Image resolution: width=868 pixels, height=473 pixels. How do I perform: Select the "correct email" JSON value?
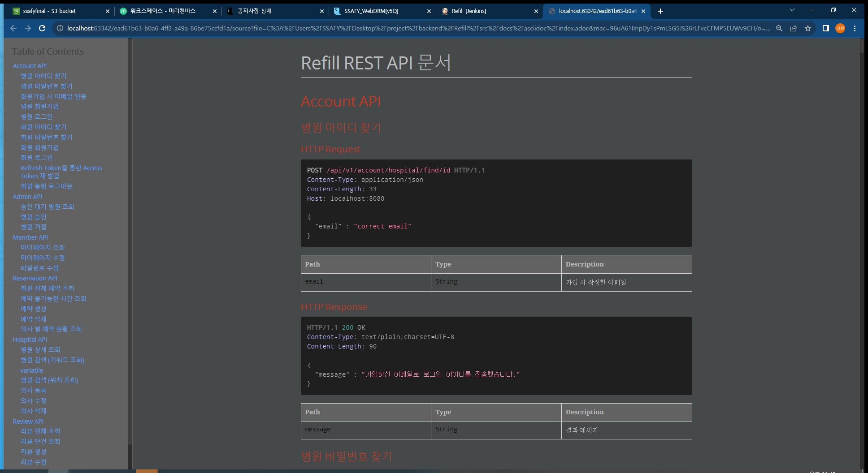point(382,226)
